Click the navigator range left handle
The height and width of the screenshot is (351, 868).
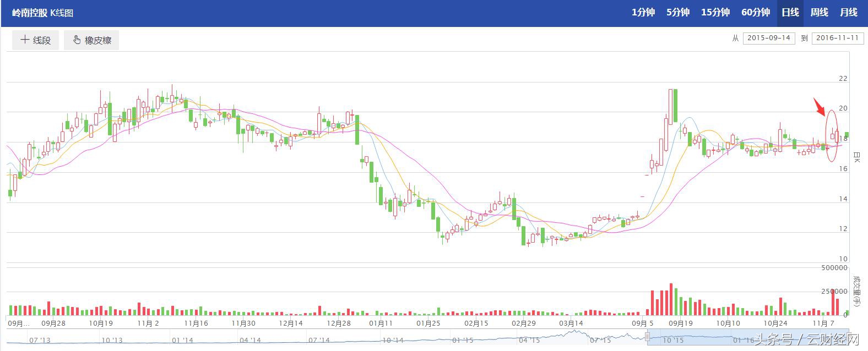[648, 337]
